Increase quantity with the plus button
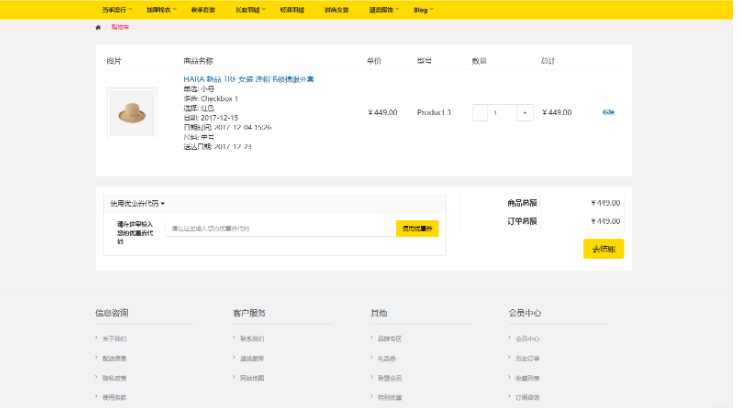 pyautogui.click(x=525, y=113)
